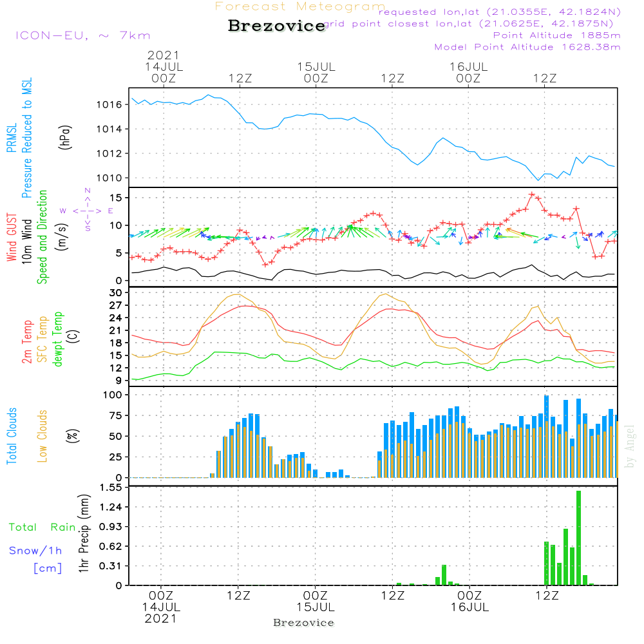Click the 75 cloud percentage tick
This screenshot has width=644, height=644.
(x=116, y=415)
